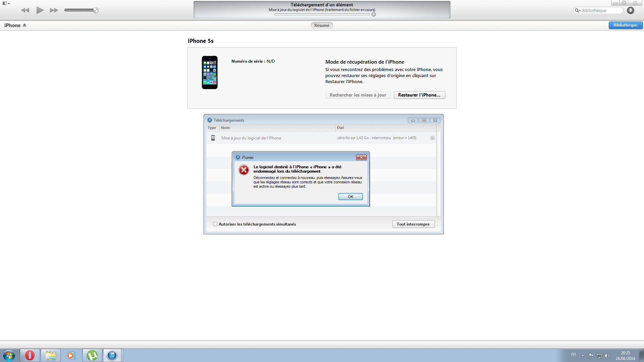The height and width of the screenshot is (362, 644).
Task: Click Tout interrompre button
Action: click(414, 224)
